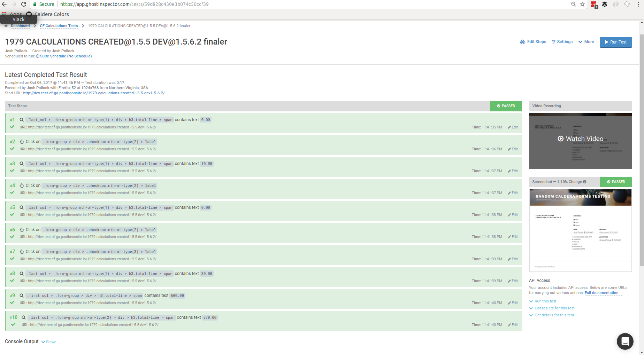Click the help icon next to 1.10% Change
This screenshot has width=644, height=355.
(x=585, y=182)
